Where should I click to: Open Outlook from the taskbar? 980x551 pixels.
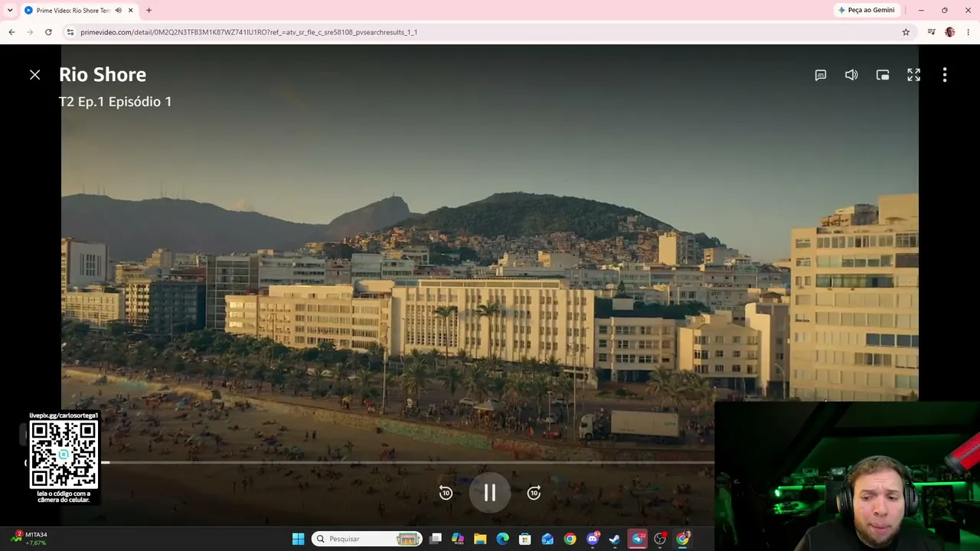pos(547,539)
